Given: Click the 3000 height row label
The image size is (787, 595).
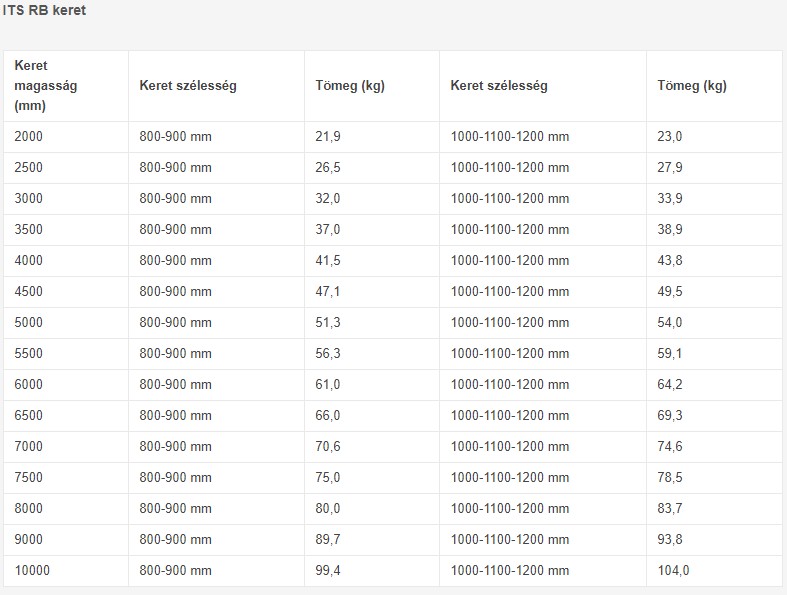Looking at the screenshot, I should tap(30, 199).
